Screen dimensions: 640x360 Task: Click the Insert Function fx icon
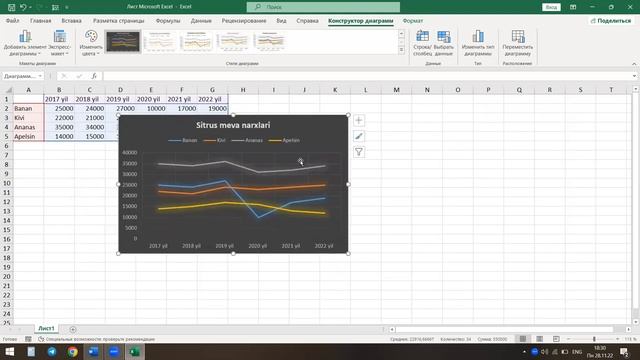pos(94,76)
